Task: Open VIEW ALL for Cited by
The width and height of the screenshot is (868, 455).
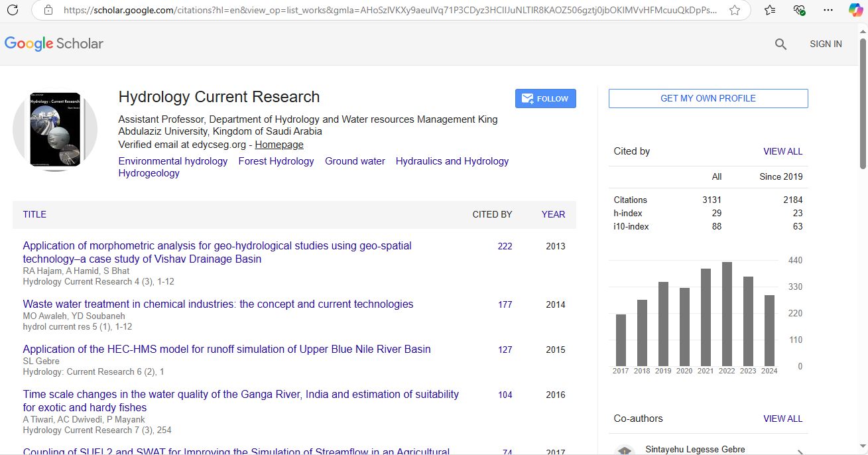Action: click(782, 151)
